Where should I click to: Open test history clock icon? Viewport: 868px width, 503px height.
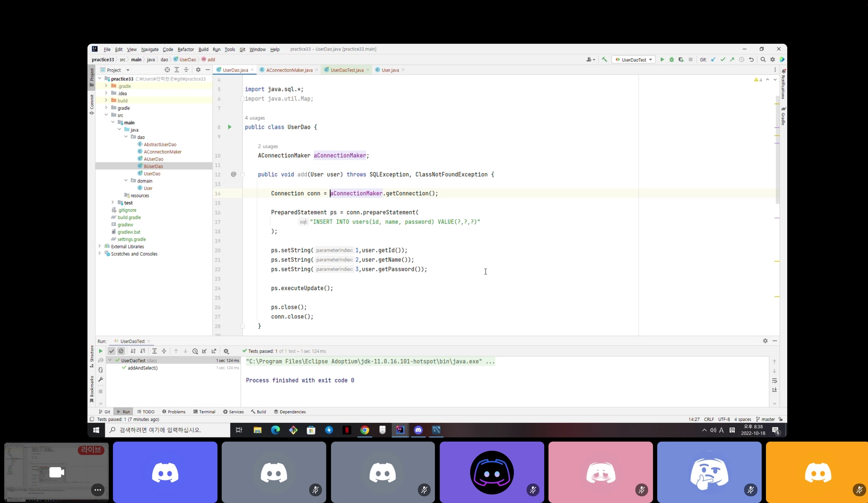pyautogui.click(x=195, y=351)
